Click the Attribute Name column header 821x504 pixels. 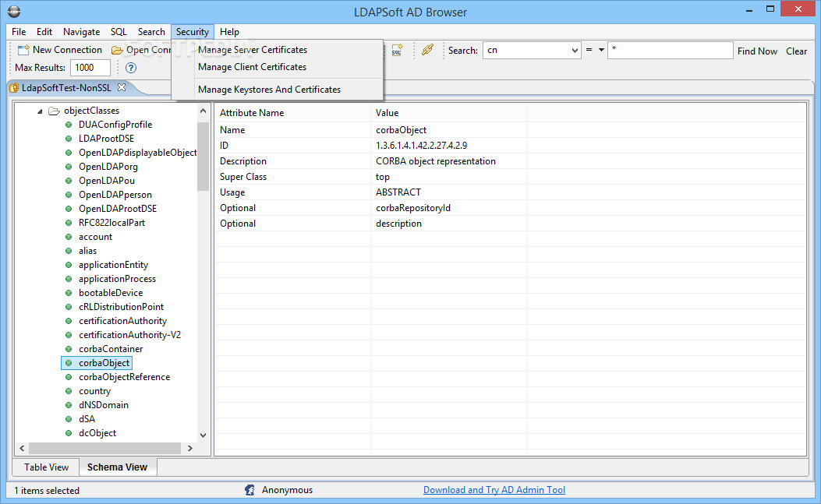(292, 112)
